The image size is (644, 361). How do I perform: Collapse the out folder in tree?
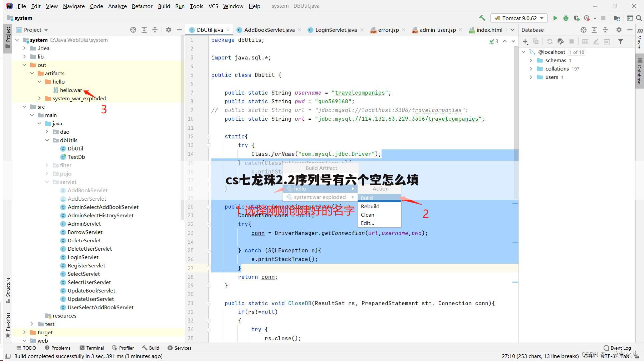click(24, 65)
